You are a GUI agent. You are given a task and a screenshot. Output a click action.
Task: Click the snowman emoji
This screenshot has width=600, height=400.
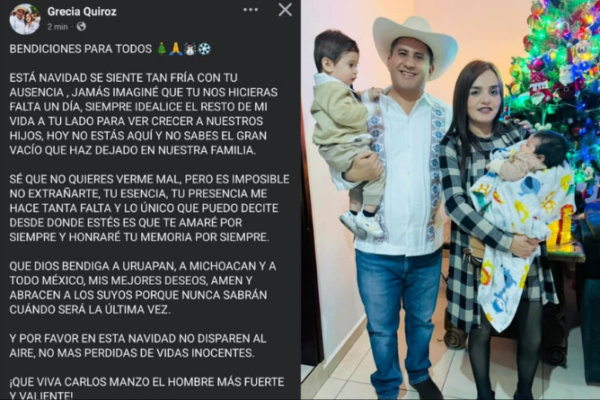190,49
